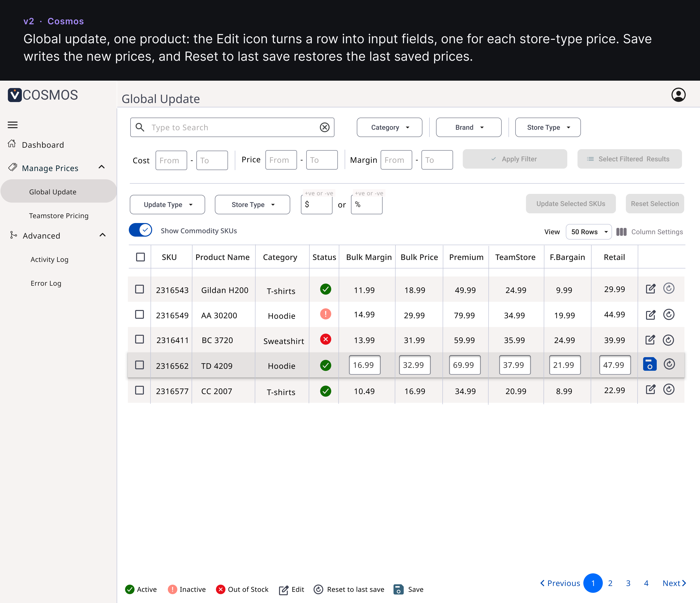
Task: Toggle Show Commodity SKUs switch
Action: tap(140, 230)
